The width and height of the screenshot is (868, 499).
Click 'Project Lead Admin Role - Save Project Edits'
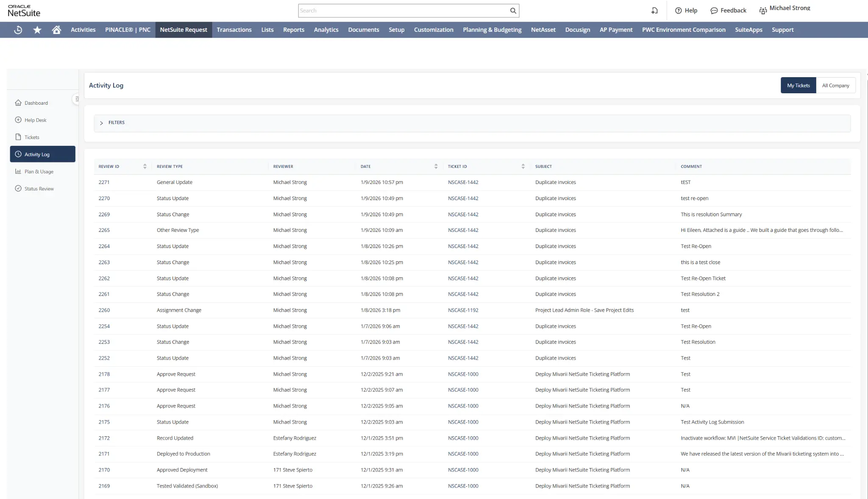(x=584, y=310)
